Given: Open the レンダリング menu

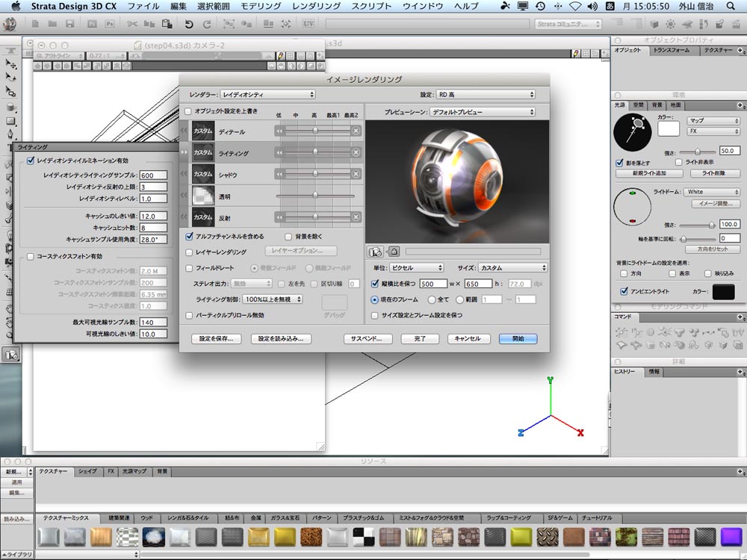Looking at the screenshot, I should pos(316,6).
